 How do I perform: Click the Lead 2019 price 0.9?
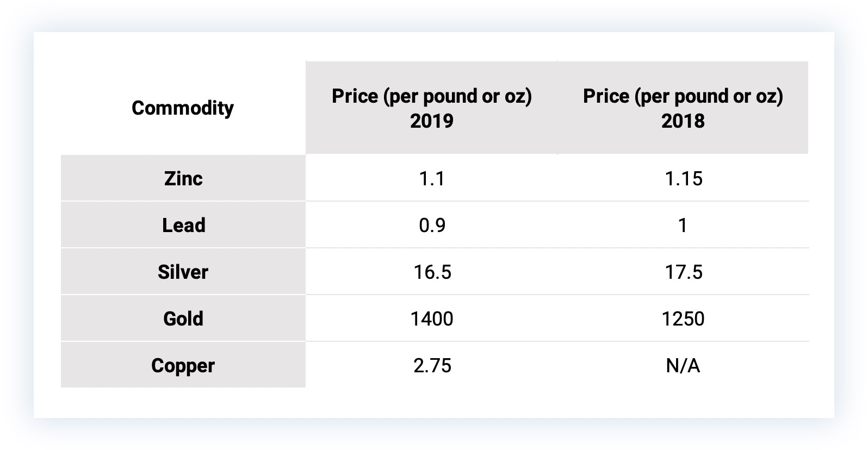pyautogui.click(x=432, y=225)
